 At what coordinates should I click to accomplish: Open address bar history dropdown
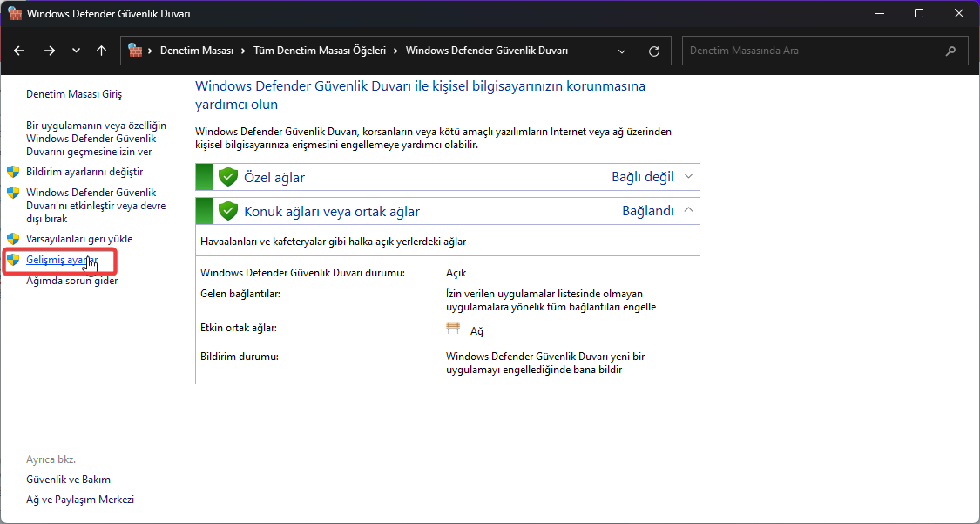click(x=622, y=51)
